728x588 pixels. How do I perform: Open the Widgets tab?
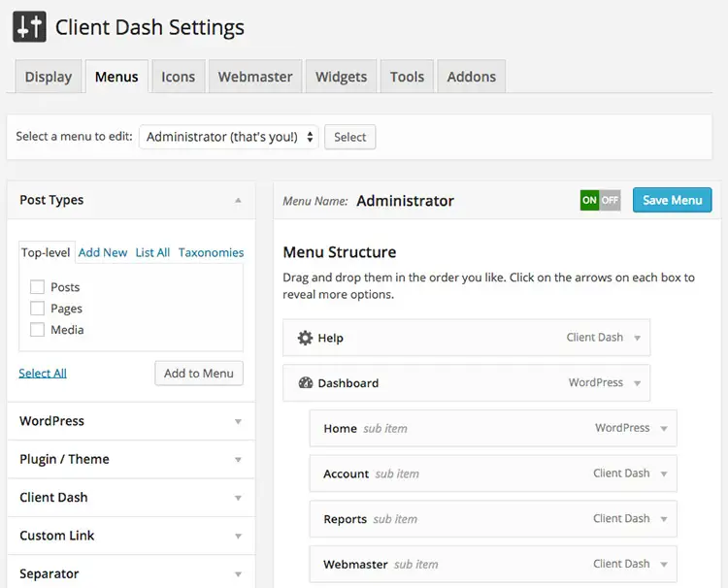coord(342,77)
